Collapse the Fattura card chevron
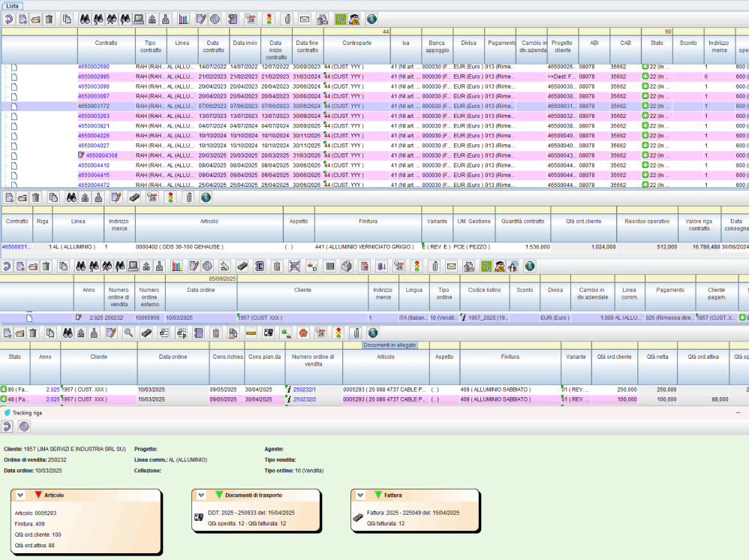The height and width of the screenshot is (560, 749). click(x=361, y=495)
